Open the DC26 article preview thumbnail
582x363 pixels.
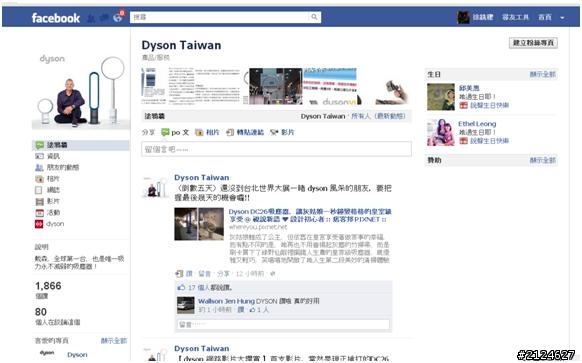pos(199,224)
